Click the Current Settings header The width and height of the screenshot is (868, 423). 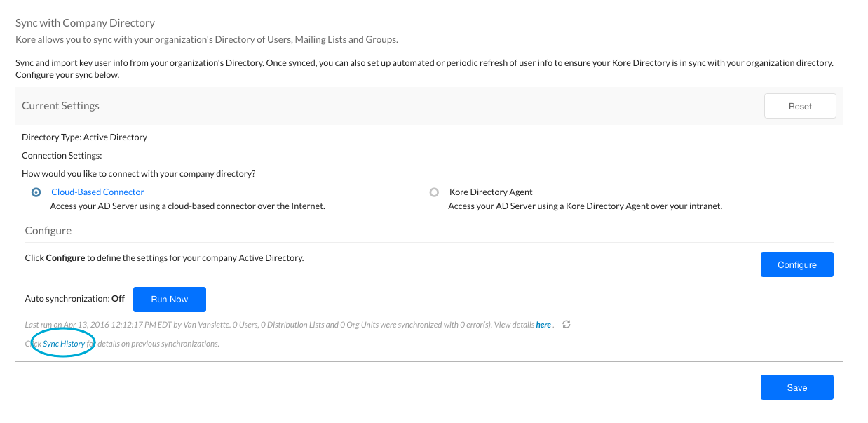(x=61, y=106)
